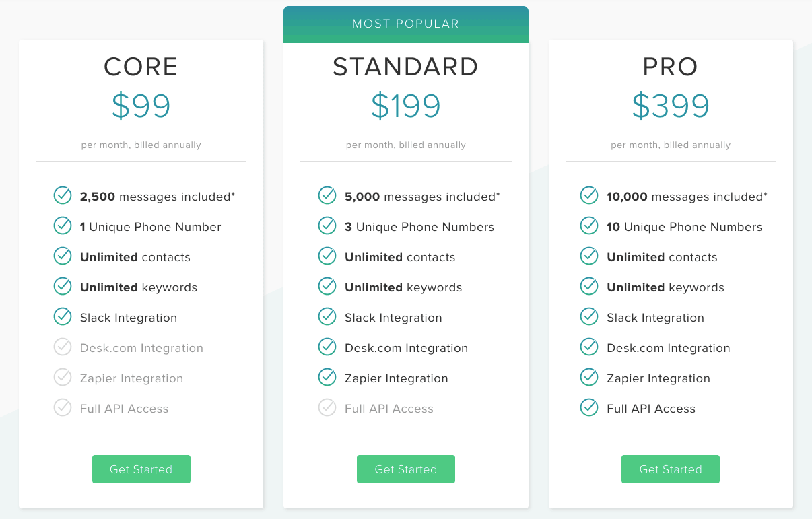Click the greyed Full API Access checkmark in CORE
This screenshot has width=812, height=519.
click(x=63, y=408)
